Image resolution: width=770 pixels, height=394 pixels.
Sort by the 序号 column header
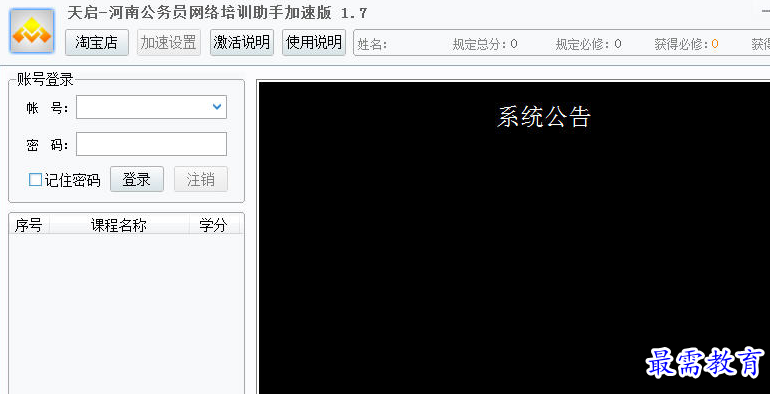[28, 225]
